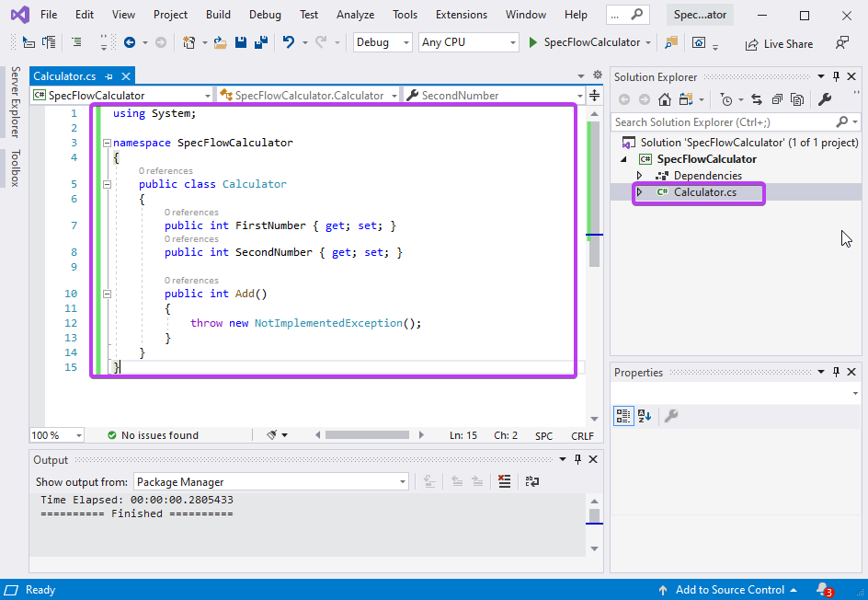
Task: Undo the last action using the toolbar arrow
Action: [x=289, y=42]
